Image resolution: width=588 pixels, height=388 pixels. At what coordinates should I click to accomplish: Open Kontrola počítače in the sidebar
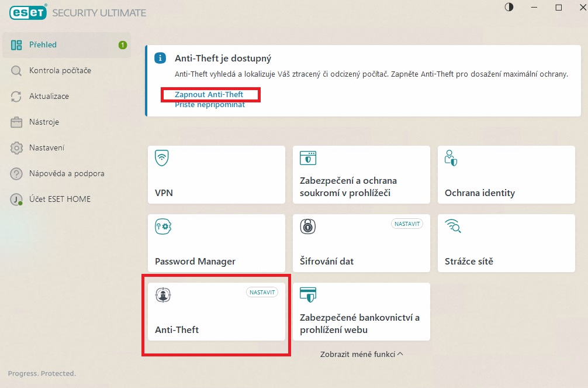click(x=67, y=71)
